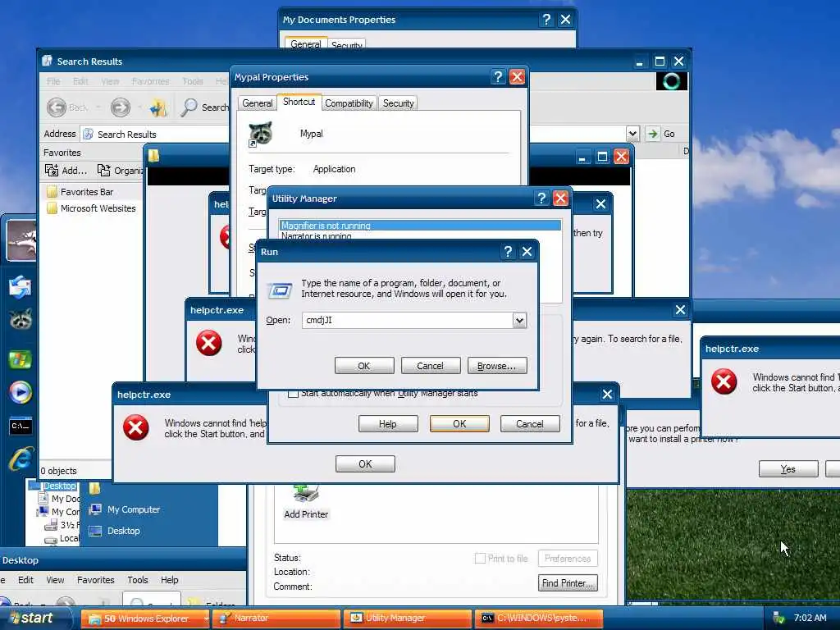Click Cancel in the Run dialog
840x630 pixels.
click(x=430, y=366)
